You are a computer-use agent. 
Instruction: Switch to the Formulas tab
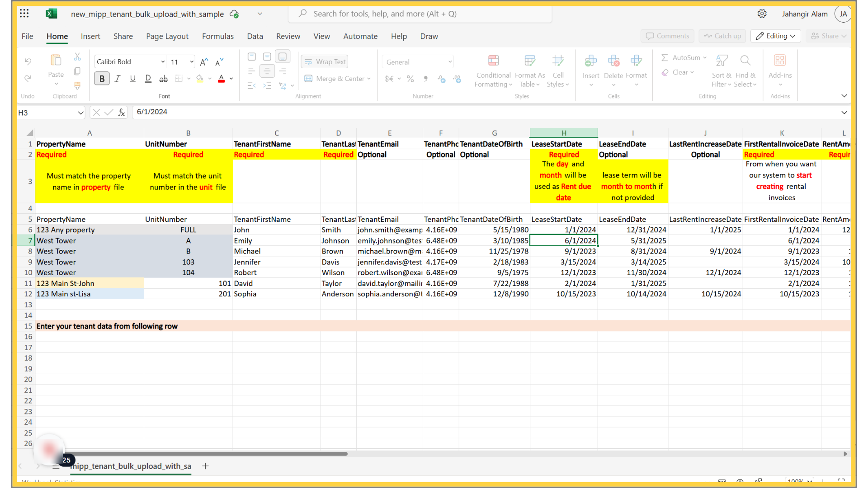point(218,36)
